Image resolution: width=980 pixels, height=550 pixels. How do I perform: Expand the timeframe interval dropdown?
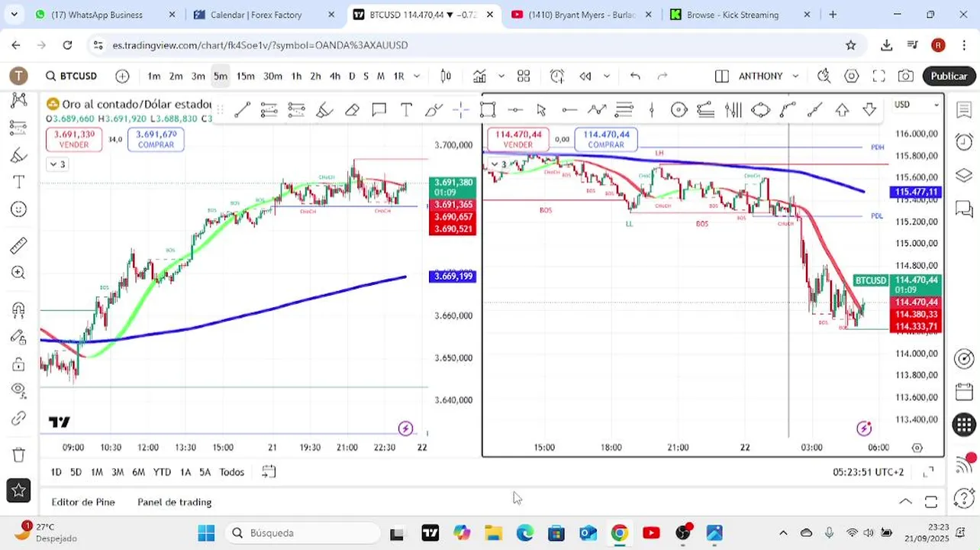pyautogui.click(x=417, y=76)
